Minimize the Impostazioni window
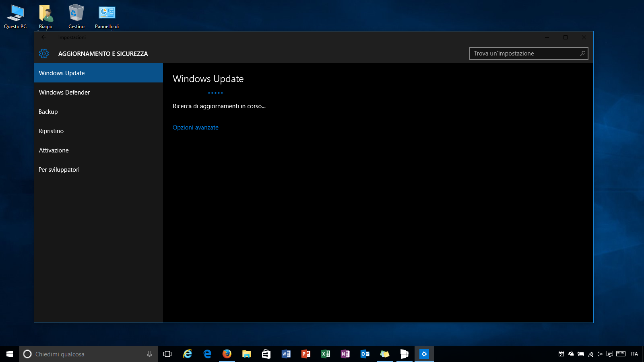 [547, 37]
